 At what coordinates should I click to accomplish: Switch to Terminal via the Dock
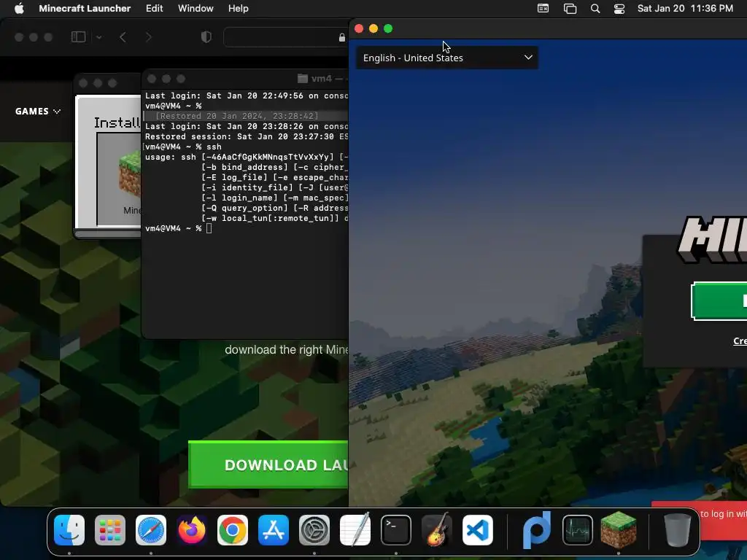point(396,530)
